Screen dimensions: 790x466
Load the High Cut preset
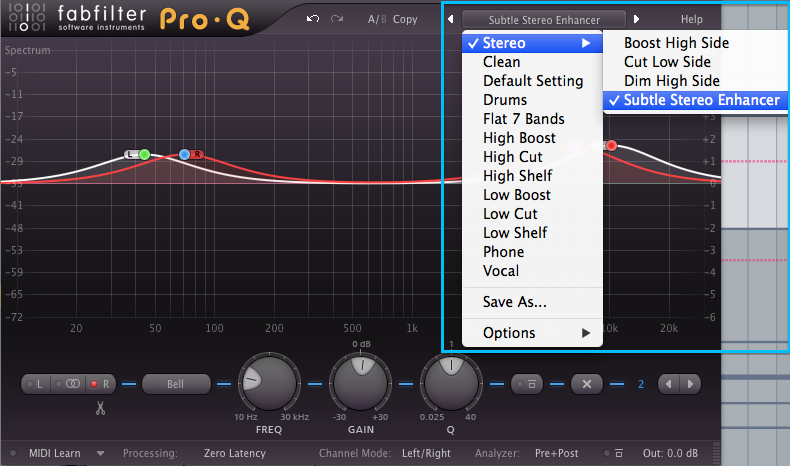click(532, 157)
